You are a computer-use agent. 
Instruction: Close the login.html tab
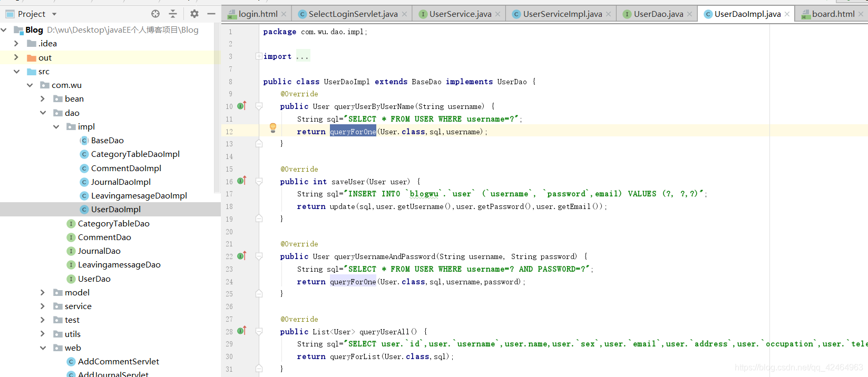(284, 14)
